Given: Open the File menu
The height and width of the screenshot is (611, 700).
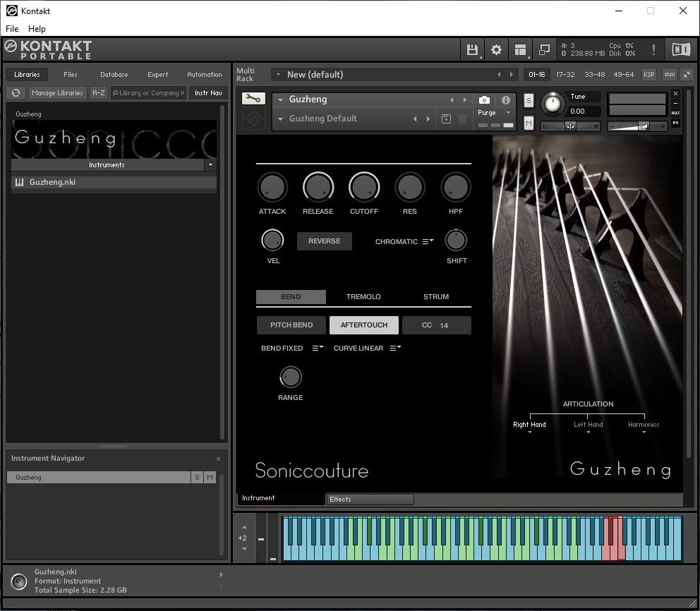Looking at the screenshot, I should [x=12, y=28].
